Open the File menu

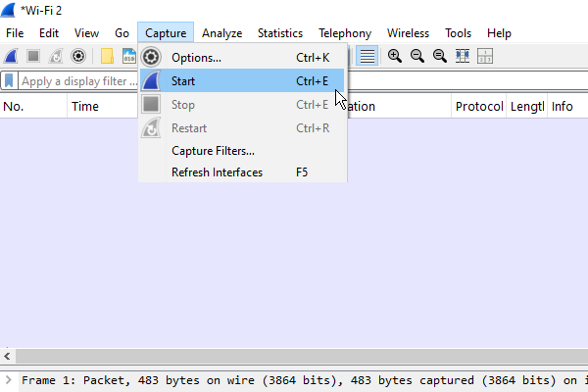[15, 33]
